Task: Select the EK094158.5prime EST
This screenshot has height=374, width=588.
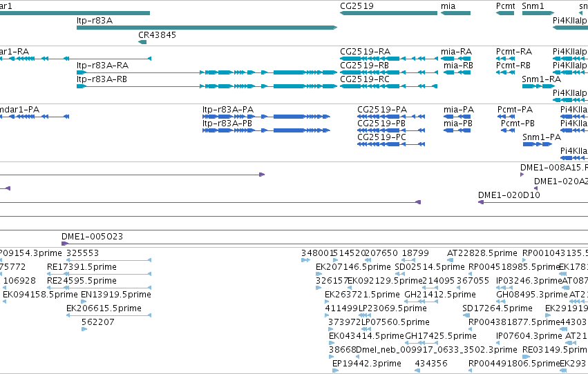Action: click(x=5, y=302)
